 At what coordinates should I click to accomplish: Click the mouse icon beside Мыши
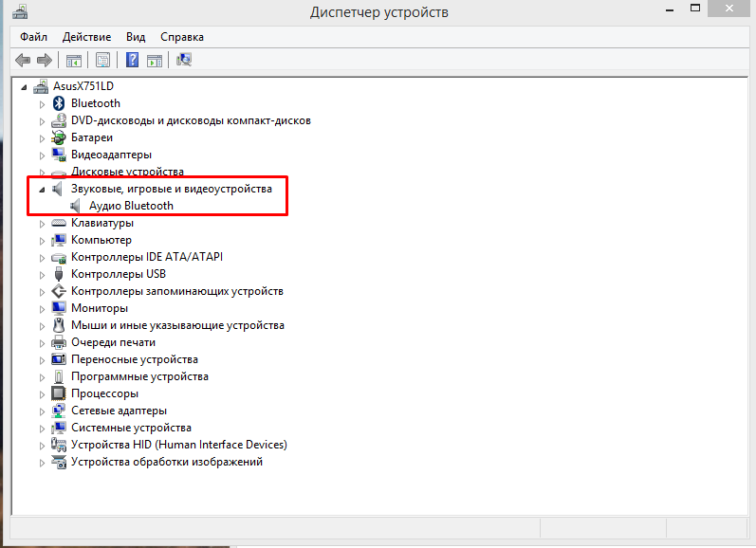[59, 325]
